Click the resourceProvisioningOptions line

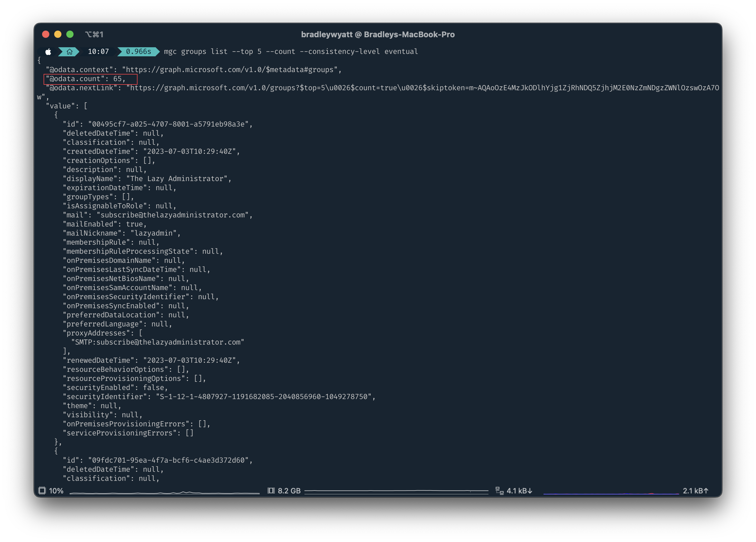click(134, 378)
